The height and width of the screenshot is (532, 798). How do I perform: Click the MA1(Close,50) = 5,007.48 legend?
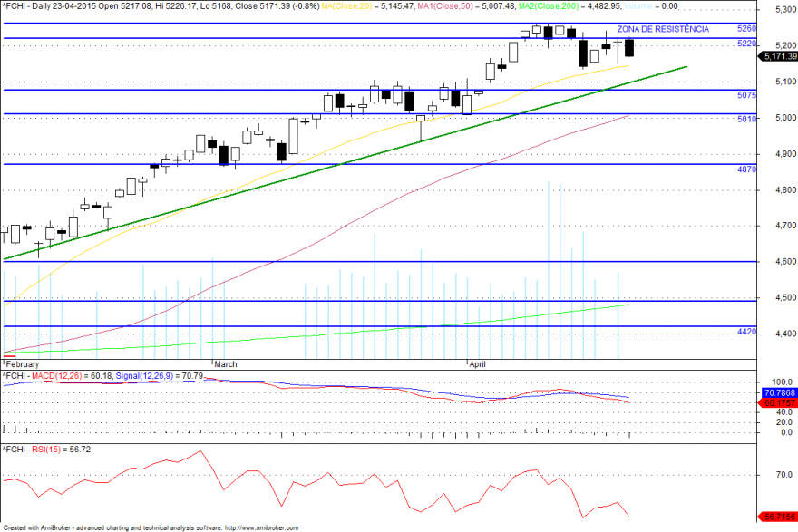(x=465, y=6)
